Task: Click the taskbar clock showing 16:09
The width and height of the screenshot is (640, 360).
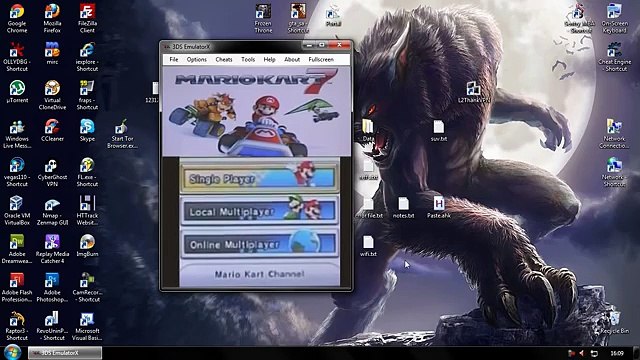Action: [617, 353]
